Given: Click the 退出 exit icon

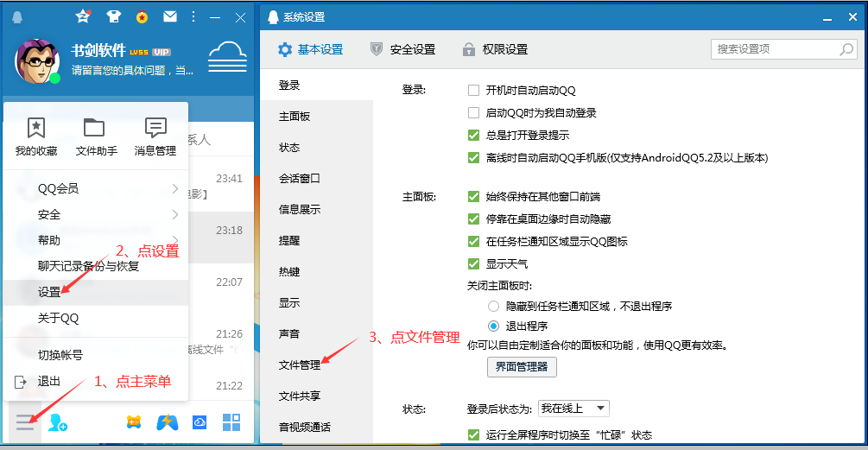Looking at the screenshot, I should coord(21,382).
